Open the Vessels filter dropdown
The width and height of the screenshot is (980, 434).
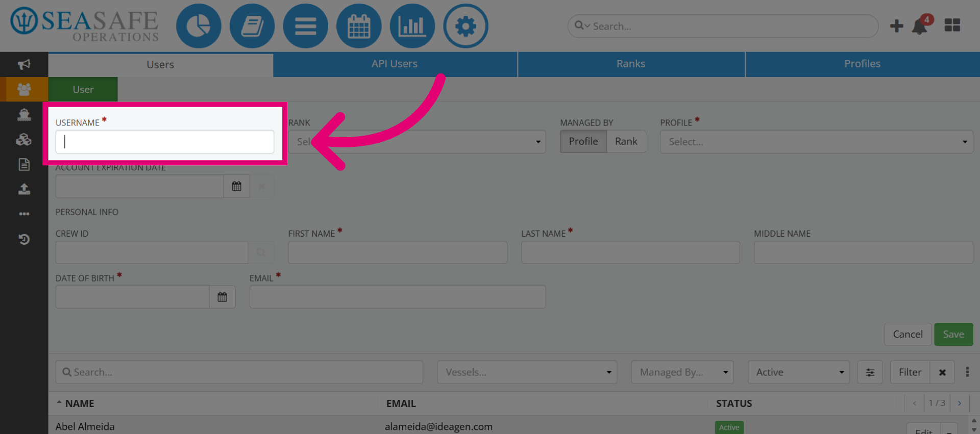[x=527, y=372]
